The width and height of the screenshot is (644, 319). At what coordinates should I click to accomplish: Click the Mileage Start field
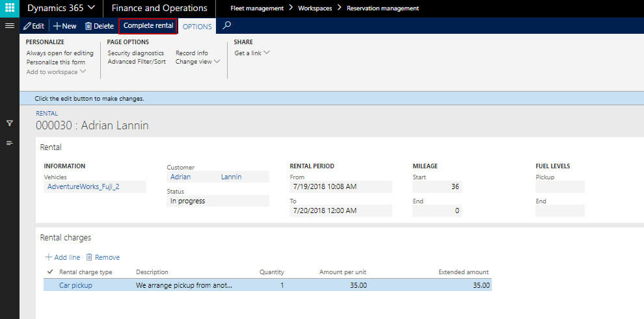pyautogui.click(x=437, y=186)
